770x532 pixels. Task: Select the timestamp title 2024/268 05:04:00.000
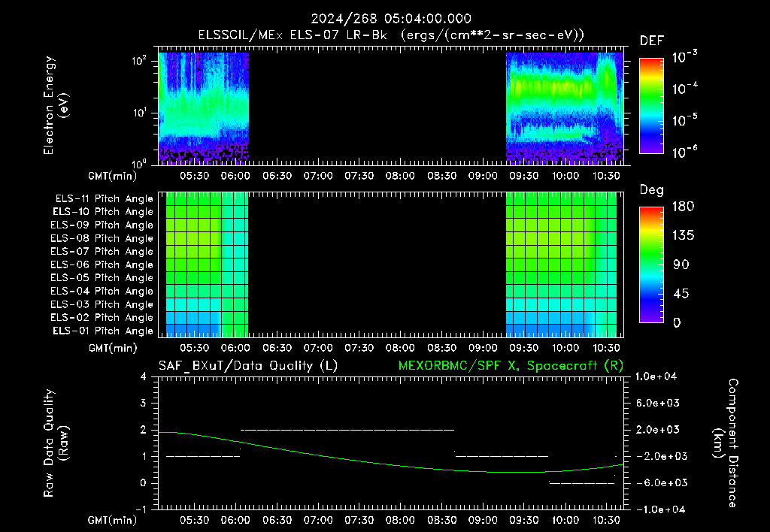pyautogui.click(x=391, y=19)
